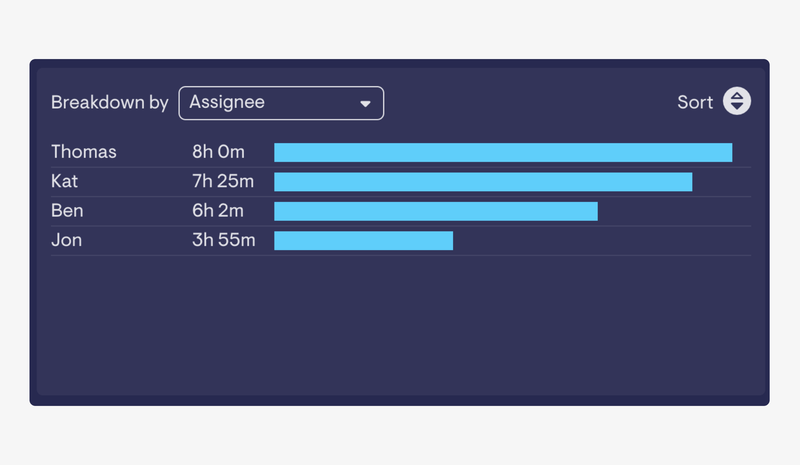Click Jon's blue time bar
Image resolution: width=800 pixels, height=465 pixels.
pyautogui.click(x=364, y=241)
